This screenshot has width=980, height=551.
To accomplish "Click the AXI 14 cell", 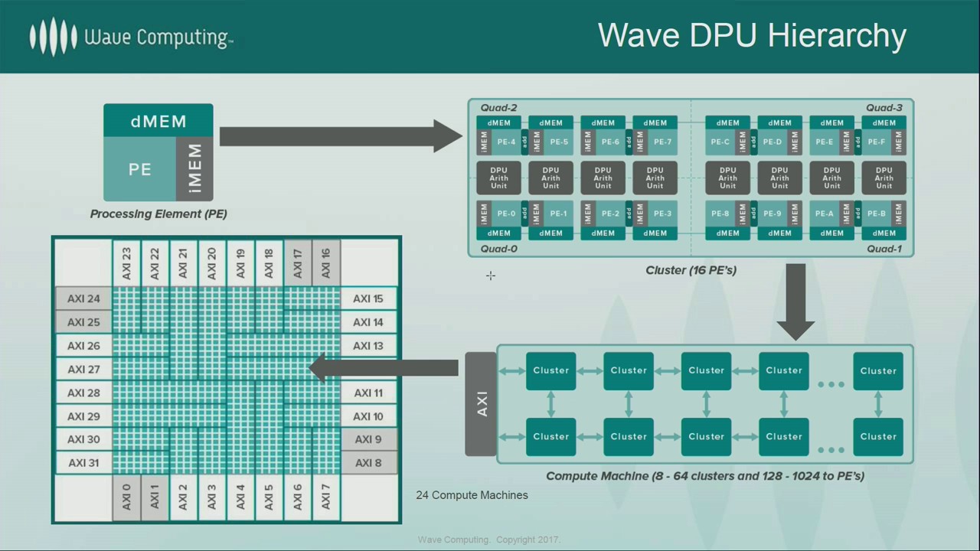I will click(x=368, y=322).
